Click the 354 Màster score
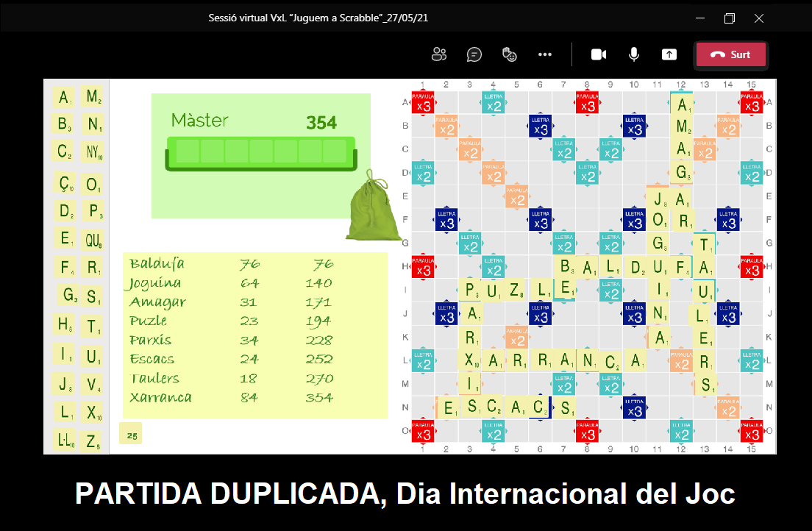 321,122
